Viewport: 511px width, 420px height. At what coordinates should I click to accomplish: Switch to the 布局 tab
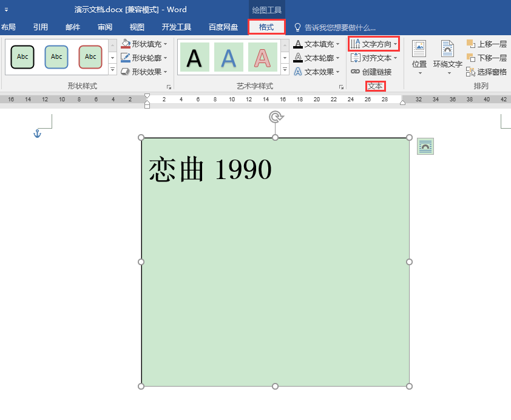[x=8, y=27]
